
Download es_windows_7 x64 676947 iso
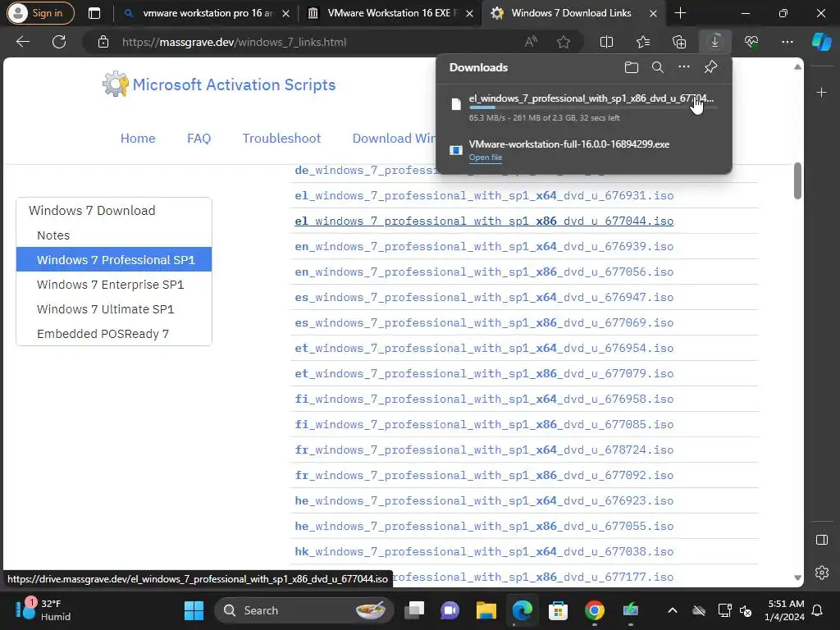point(484,297)
